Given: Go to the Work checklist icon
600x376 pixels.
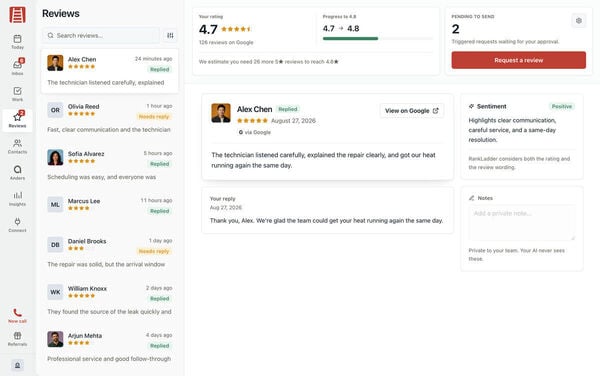Looking at the screenshot, I should pyautogui.click(x=17, y=91).
